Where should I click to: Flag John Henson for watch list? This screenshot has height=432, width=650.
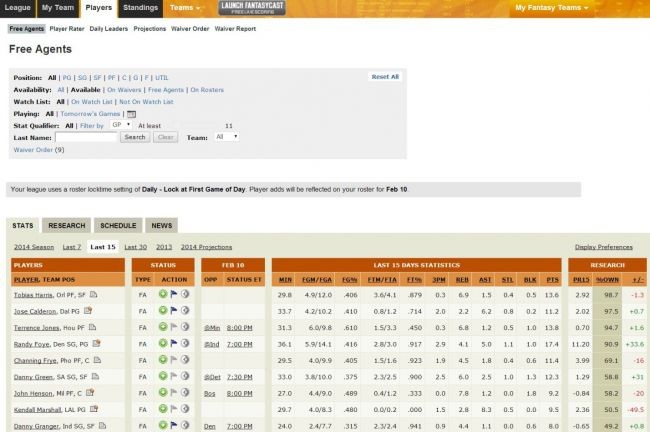[174, 392]
